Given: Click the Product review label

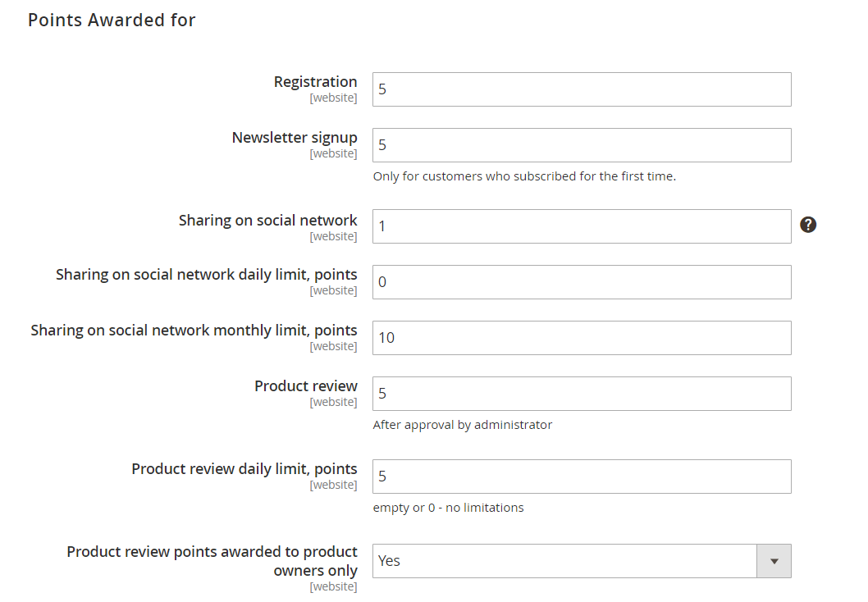Looking at the screenshot, I should 305,385.
